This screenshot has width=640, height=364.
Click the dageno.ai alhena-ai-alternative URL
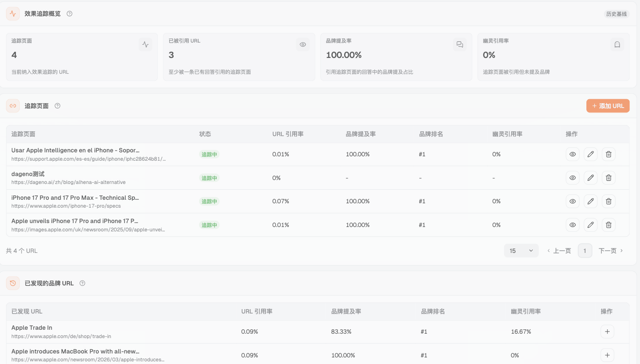[x=69, y=182]
